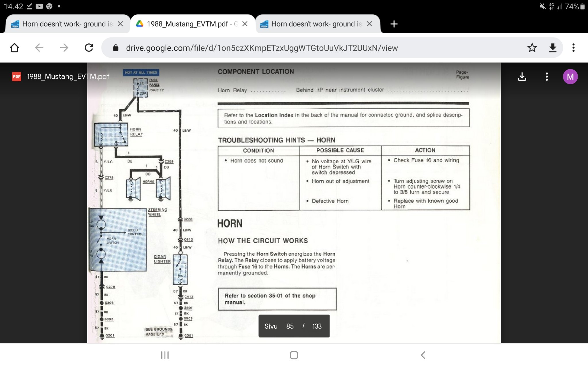The image size is (588, 368).
Task: Switch to third Horn doesn't work tab
Action: pyautogui.click(x=313, y=24)
